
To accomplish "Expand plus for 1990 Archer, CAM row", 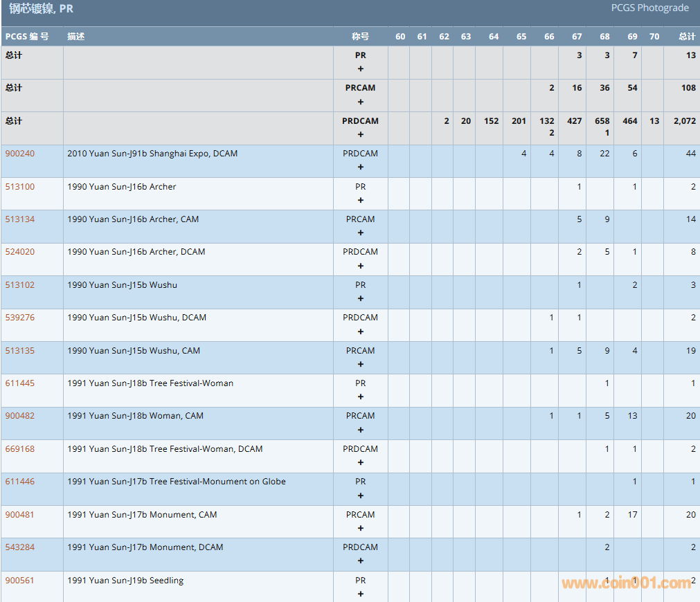I will [x=360, y=232].
